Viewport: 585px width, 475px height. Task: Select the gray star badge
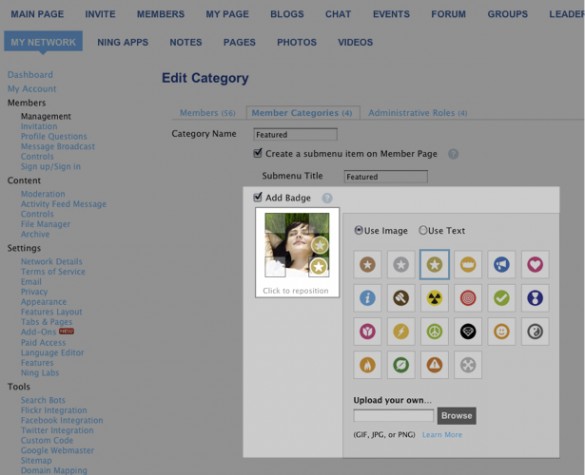[x=401, y=265]
